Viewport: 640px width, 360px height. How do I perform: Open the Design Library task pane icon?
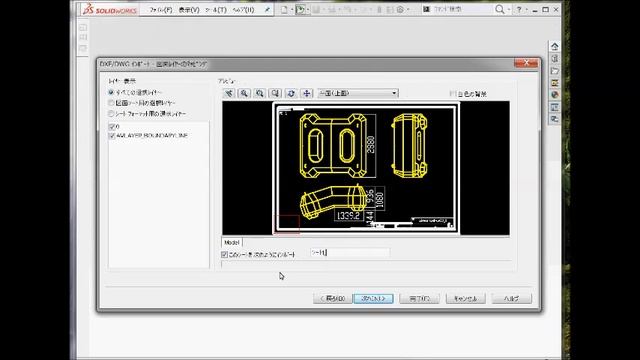click(554, 59)
